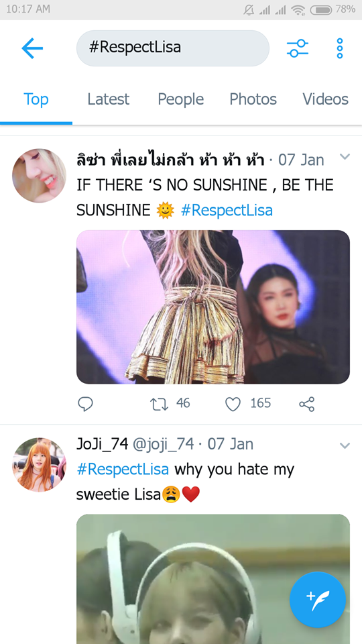Open the three-dot overflow menu

click(x=339, y=48)
